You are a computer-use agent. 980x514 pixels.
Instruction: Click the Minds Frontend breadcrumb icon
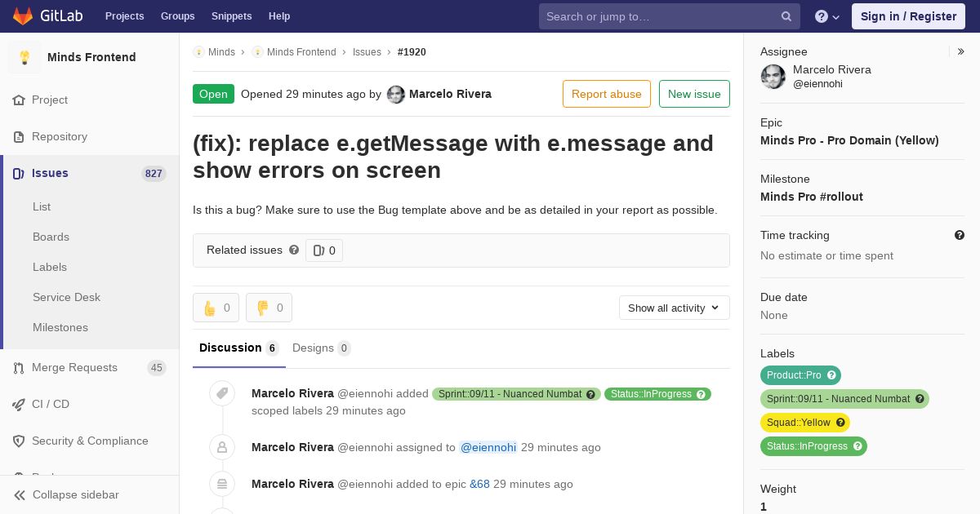(257, 51)
